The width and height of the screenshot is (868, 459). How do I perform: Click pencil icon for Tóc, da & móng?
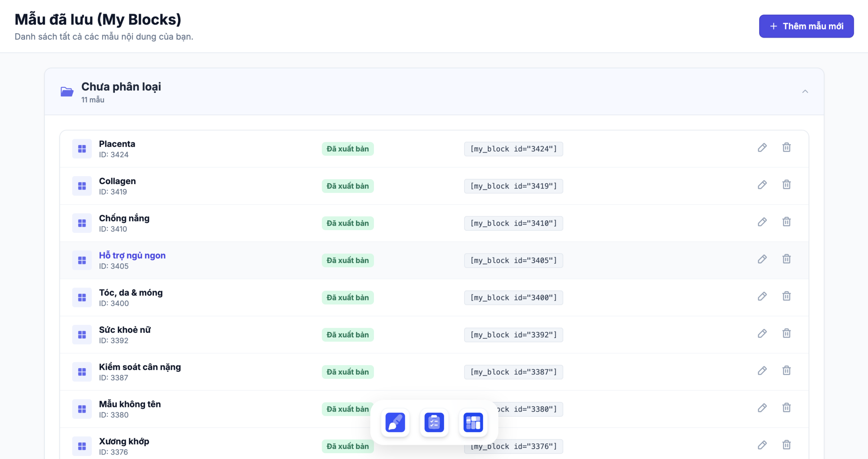[x=762, y=296]
